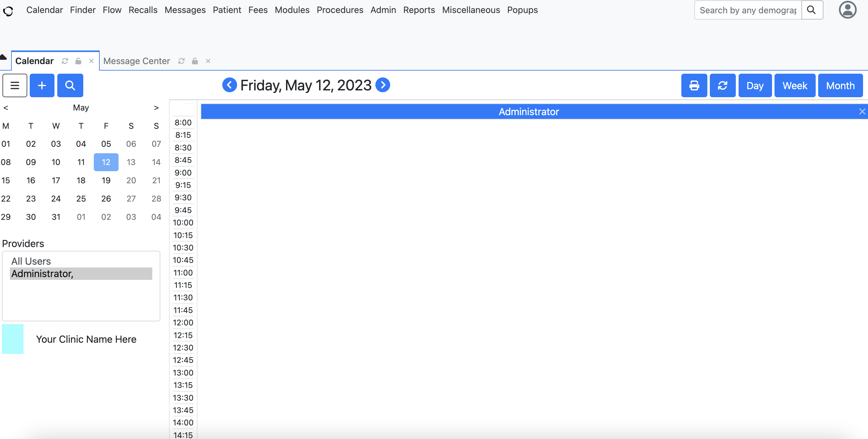The image size is (868, 439).
Task: Click the Add New Appointment plus icon
Action: (x=42, y=85)
